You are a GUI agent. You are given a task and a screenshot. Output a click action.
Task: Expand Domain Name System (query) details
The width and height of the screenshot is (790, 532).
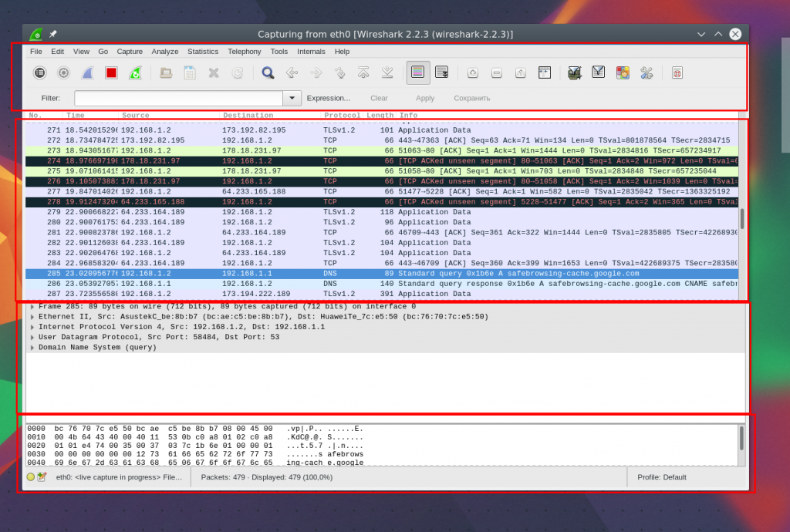coord(32,348)
